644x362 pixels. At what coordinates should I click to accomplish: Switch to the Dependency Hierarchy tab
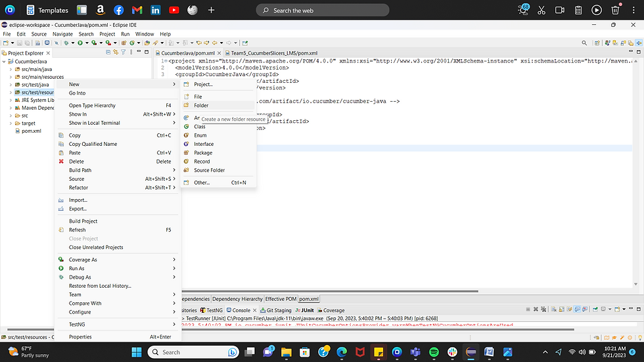[237, 299]
